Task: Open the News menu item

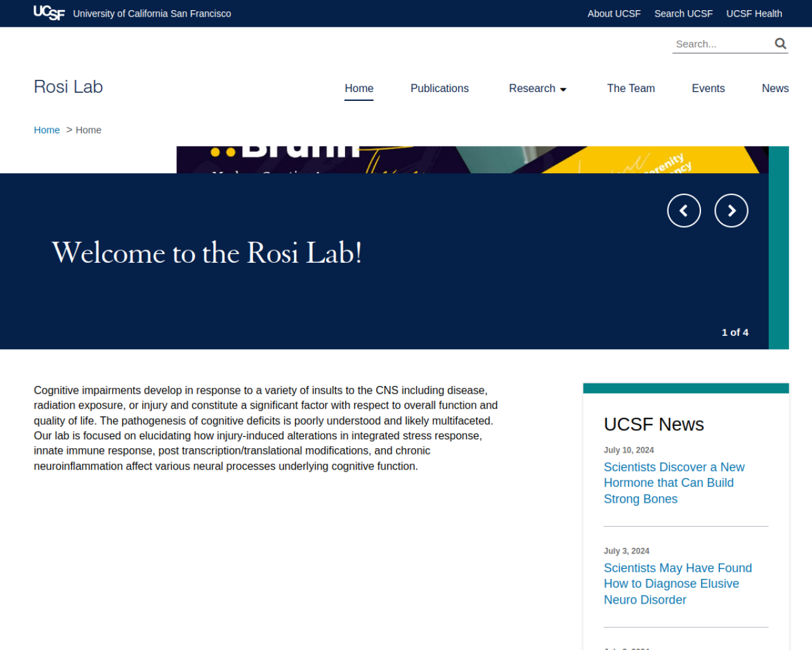Action: 775,88
